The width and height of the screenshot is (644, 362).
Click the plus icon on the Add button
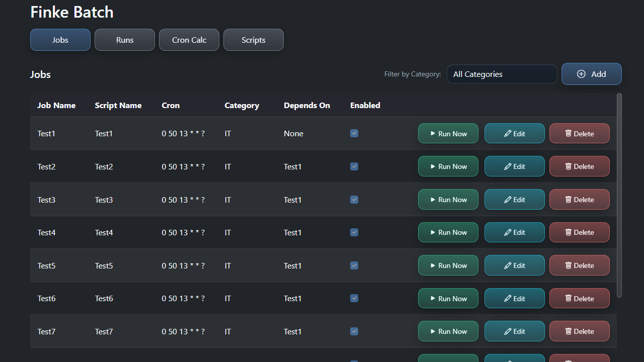(582, 73)
